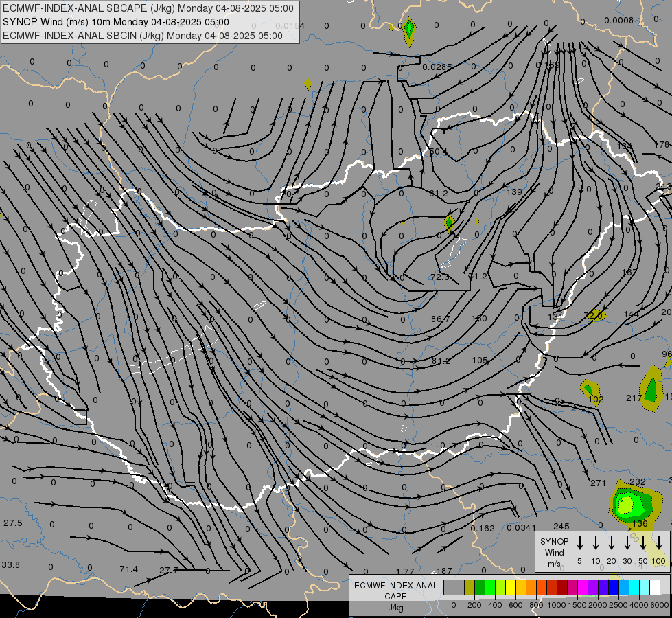The image size is (672, 618).
Task: Click the ECMWF-INDEX-ANAL SBCAPE title line
Action: 148,8
